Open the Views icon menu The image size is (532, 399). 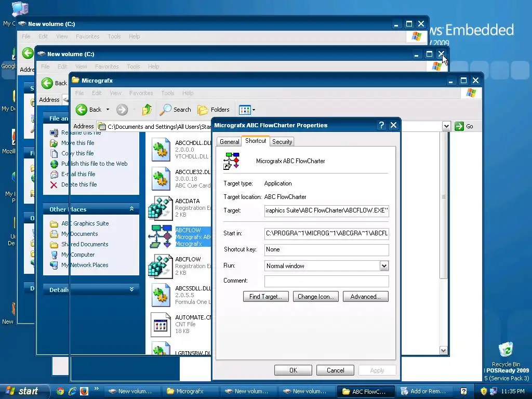click(247, 110)
